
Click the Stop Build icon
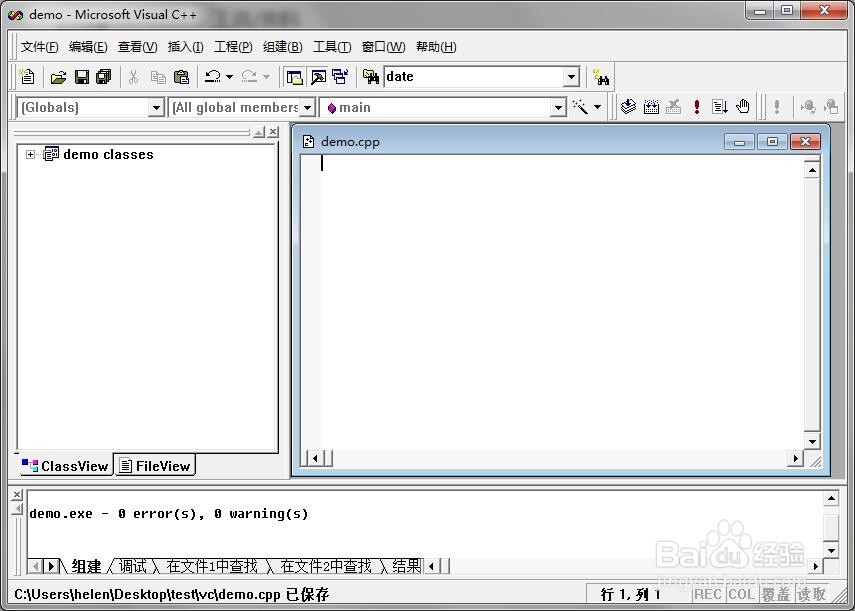pyautogui.click(x=674, y=106)
